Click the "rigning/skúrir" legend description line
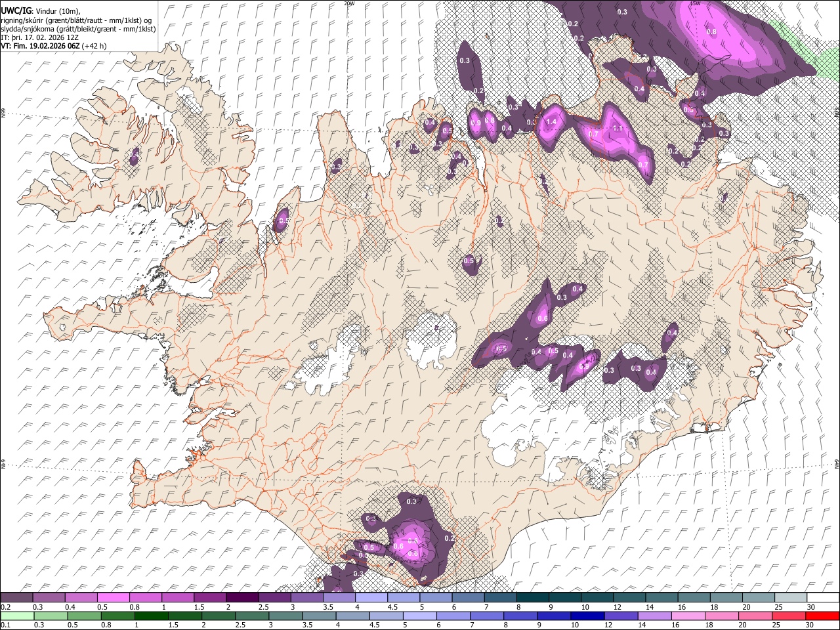This screenshot has height=630, width=840. 76,20
